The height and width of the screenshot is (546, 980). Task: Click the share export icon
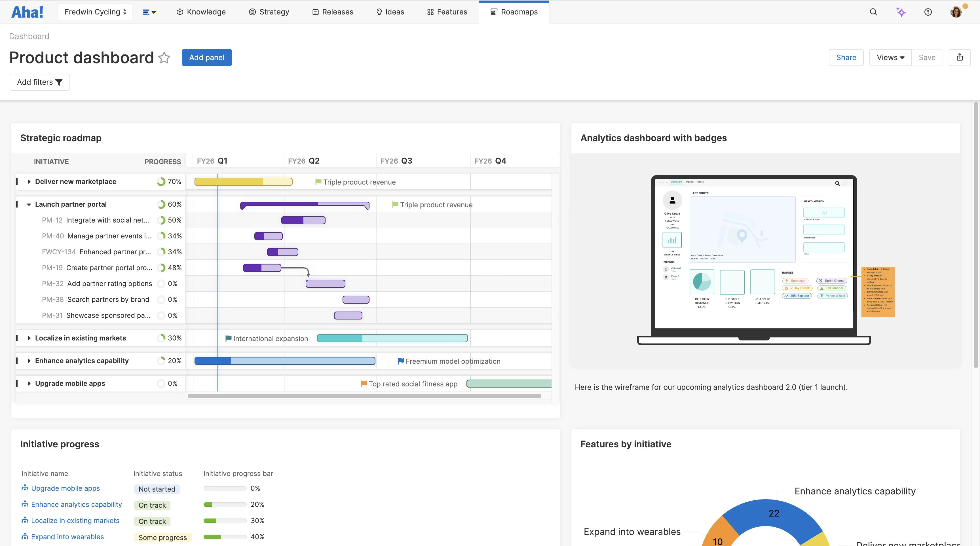(x=960, y=57)
